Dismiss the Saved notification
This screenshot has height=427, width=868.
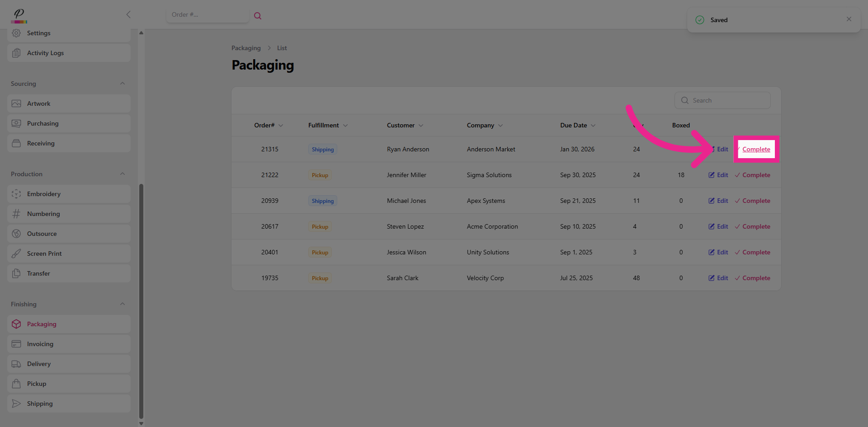(x=849, y=19)
